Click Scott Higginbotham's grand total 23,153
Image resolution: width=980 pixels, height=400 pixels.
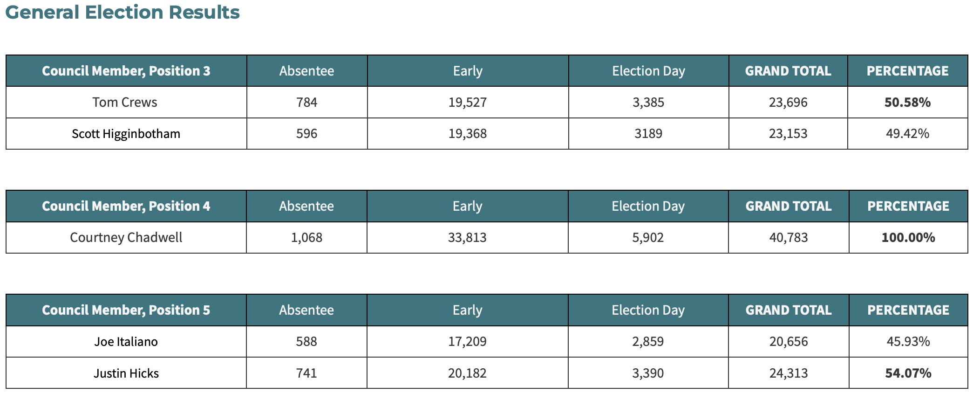point(788,134)
